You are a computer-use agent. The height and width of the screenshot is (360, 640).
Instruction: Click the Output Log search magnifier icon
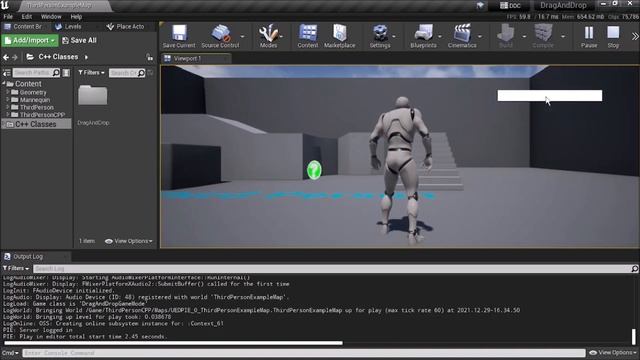click(635, 269)
